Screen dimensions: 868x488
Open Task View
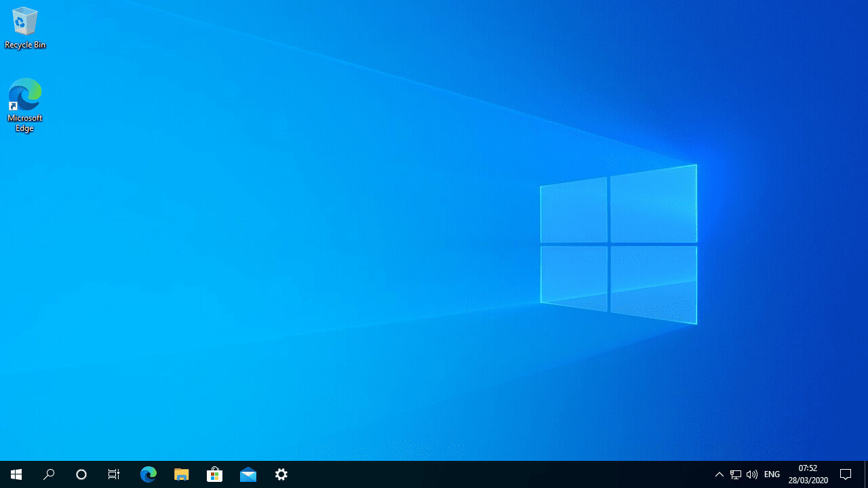tap(113, 474)
